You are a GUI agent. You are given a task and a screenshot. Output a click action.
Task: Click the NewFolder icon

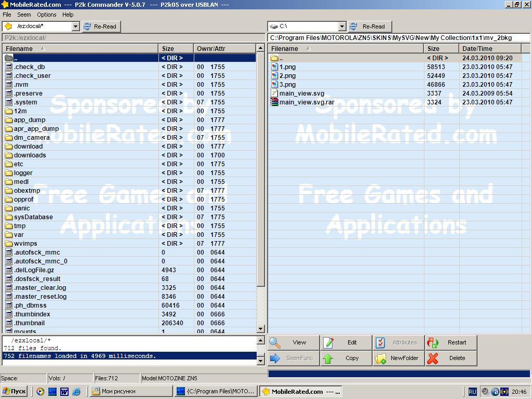pos(381,358)
